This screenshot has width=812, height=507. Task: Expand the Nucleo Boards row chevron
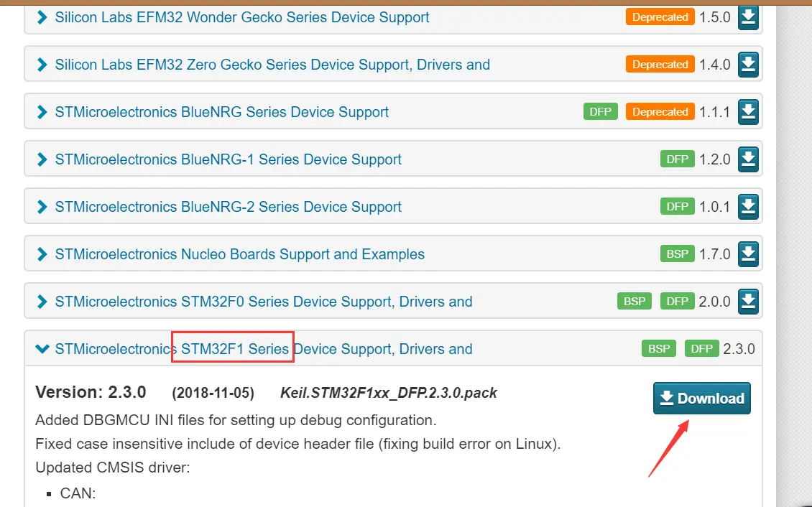(x=42, y=254)
